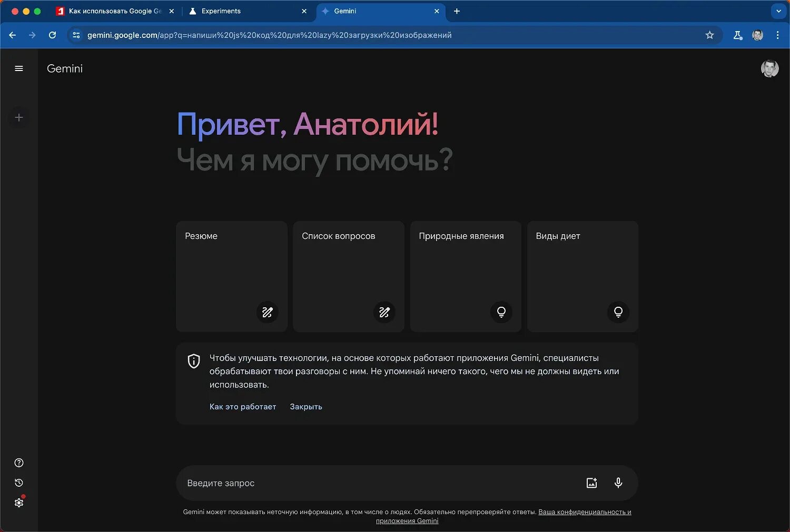This screenshot has width=790, height=532.
Task: Close the 'Как использовать Google' tab
Action: pos(172,11)
